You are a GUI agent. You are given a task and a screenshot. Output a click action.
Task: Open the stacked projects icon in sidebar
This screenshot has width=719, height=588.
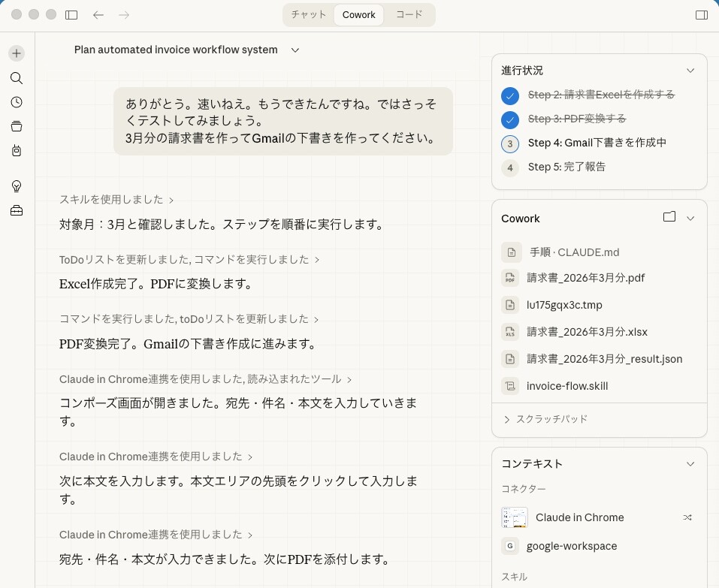pyautogui.click(x=17, y=126)
